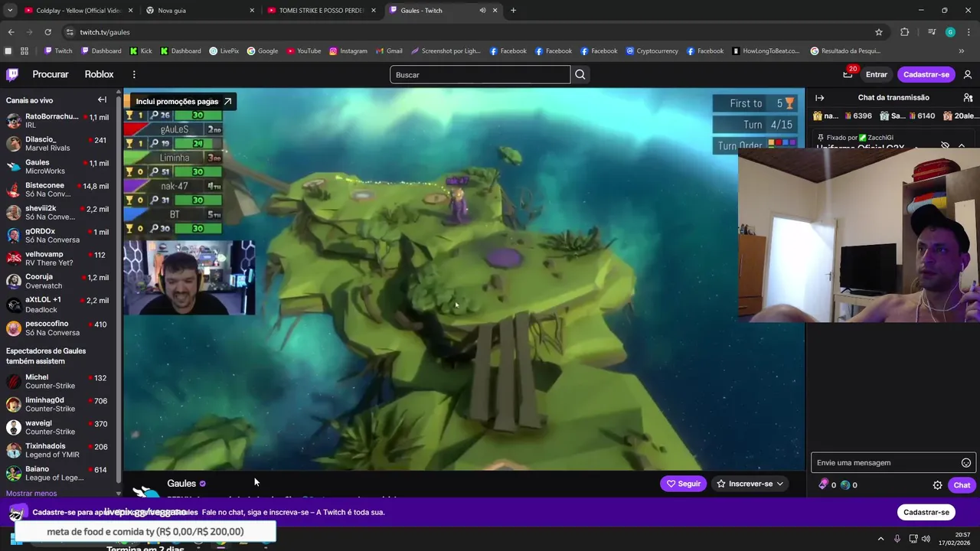980x551 pixels.
Task: Click Mostrar menos to collapse list
Action: (31, 494)
